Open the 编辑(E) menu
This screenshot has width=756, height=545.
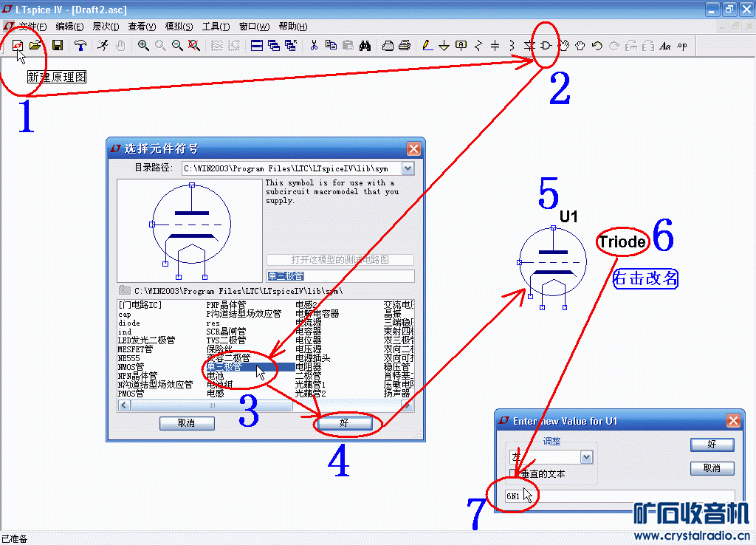click(69, 26)
